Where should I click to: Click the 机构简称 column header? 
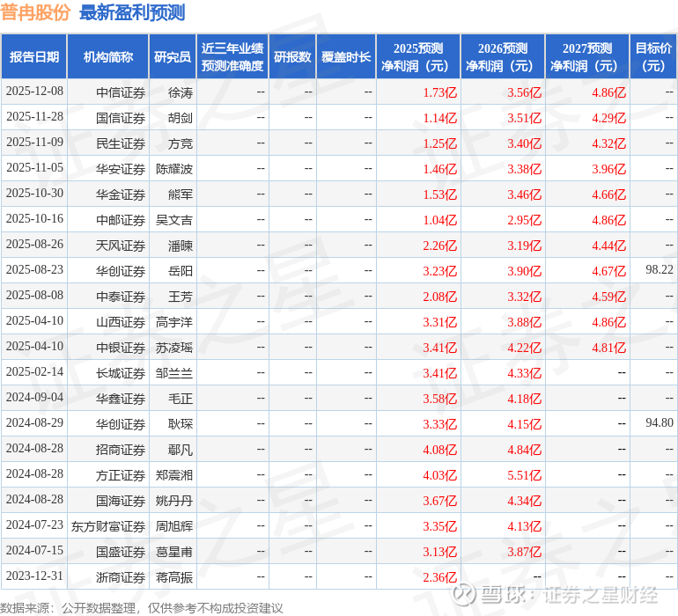point(108,56)
